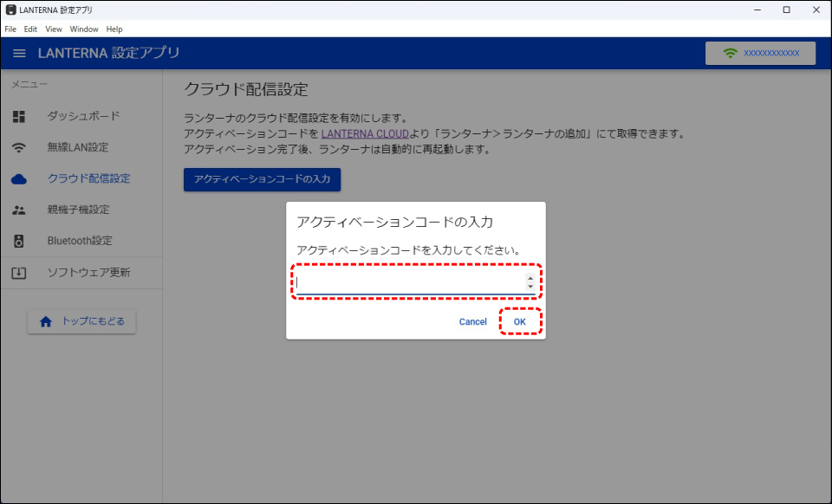
Task: Open the LANTERNA CLOUD link
Action: (x=365, y=134)
